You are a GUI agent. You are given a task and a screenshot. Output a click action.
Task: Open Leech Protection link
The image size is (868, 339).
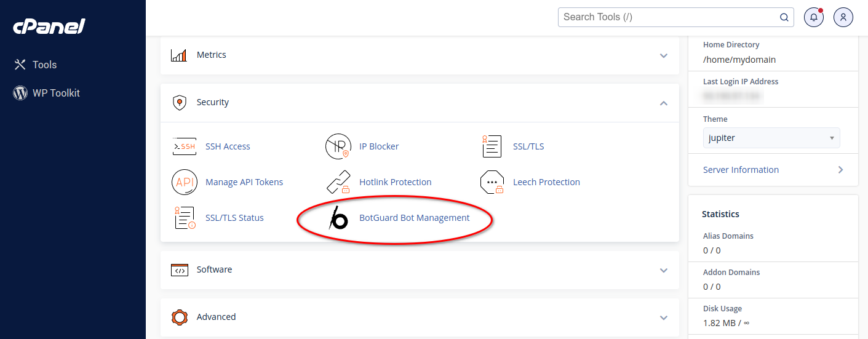(x=546, y=182)
